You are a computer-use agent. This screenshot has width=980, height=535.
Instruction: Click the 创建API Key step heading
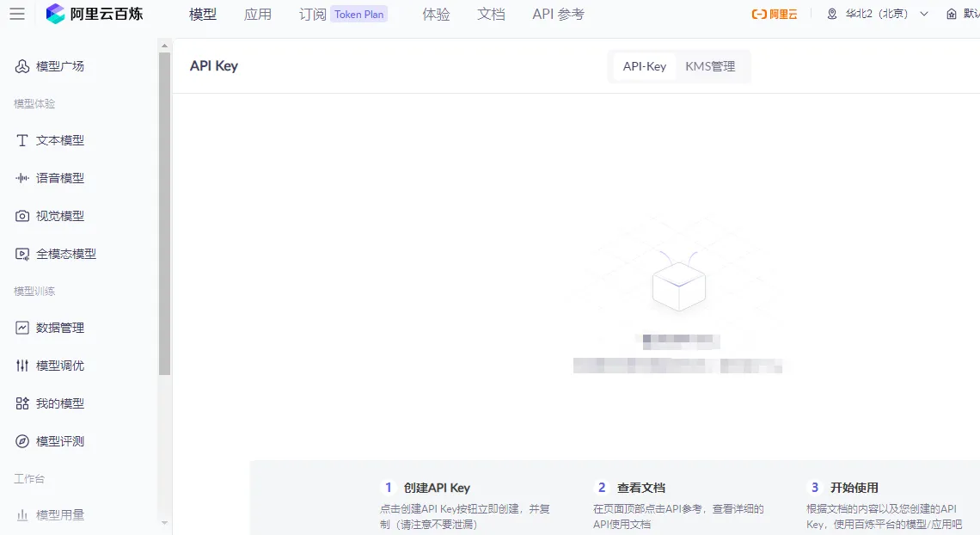437,488
